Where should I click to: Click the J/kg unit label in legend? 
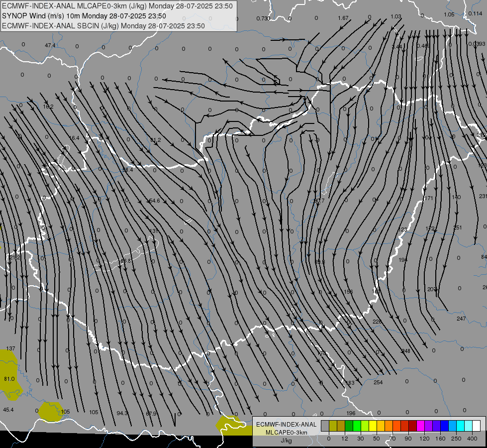(x=287, y=441)
